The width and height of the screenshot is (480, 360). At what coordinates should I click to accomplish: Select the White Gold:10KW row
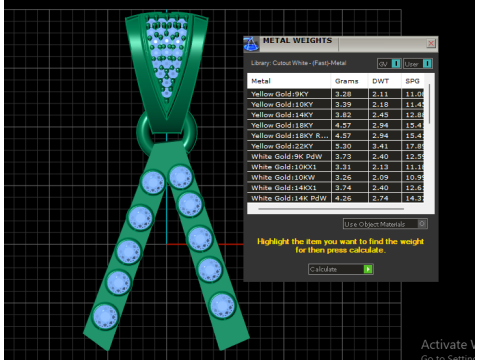pos(336,177)
